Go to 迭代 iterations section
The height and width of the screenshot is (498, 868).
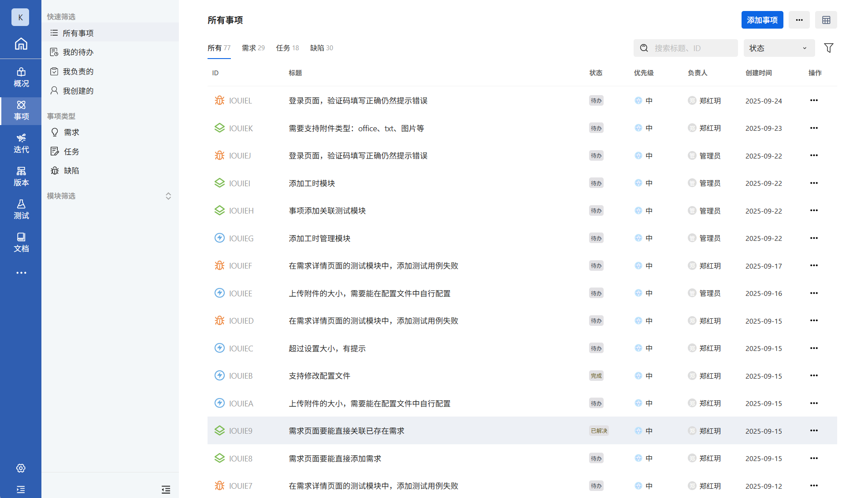21,144
